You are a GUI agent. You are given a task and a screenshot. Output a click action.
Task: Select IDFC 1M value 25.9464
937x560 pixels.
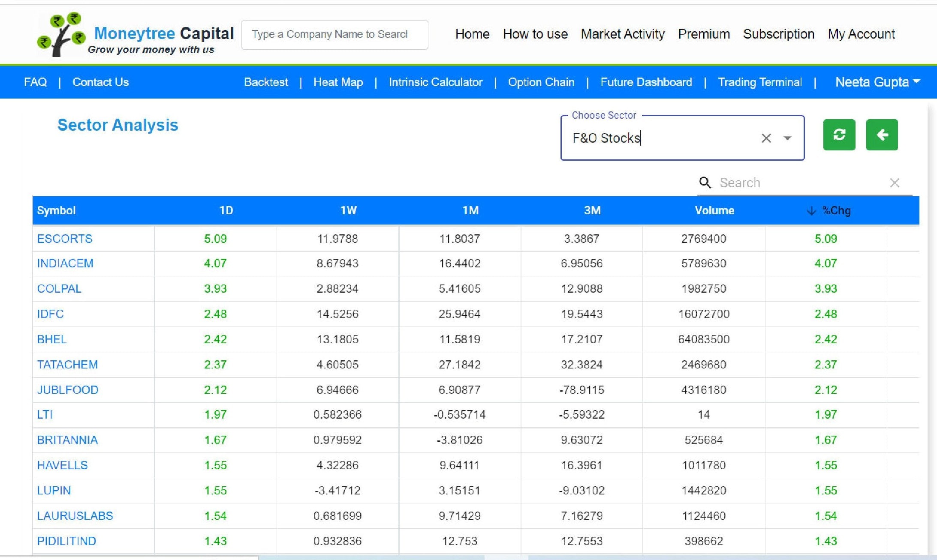pyautogui.click(x=459, y=314)
